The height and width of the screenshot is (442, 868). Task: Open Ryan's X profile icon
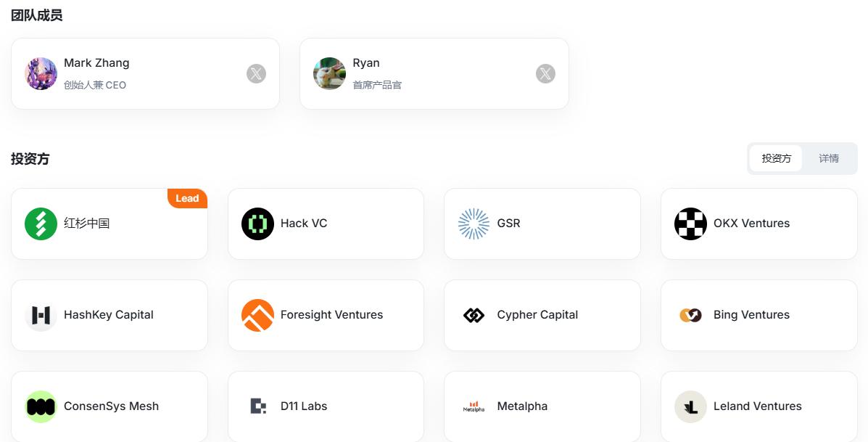(545, 73)
